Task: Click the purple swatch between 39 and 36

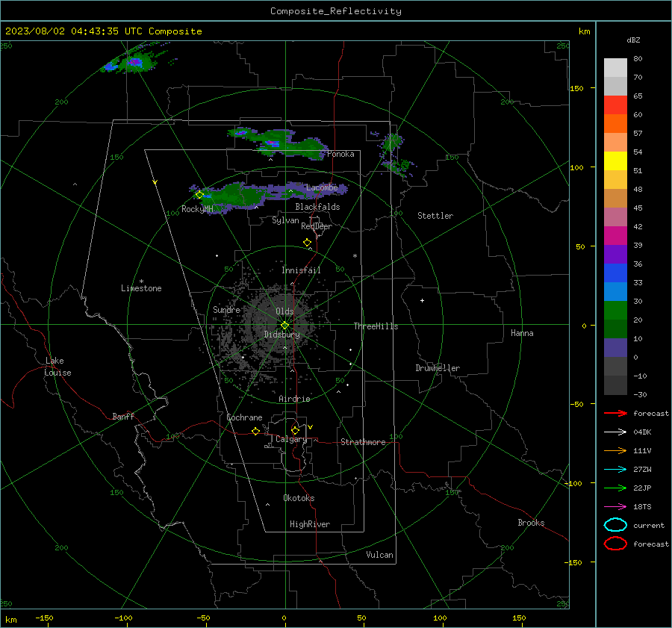Action: pyautogui.click(x=615, y=254)
